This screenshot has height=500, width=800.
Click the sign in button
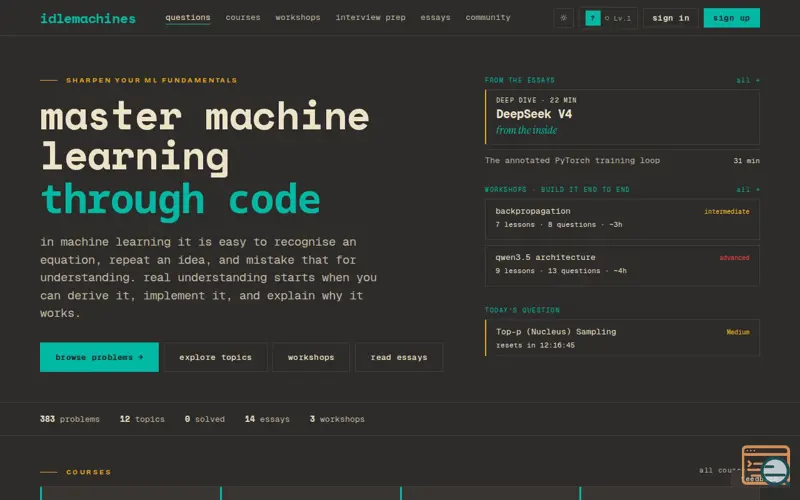click(x=670, y=18)
